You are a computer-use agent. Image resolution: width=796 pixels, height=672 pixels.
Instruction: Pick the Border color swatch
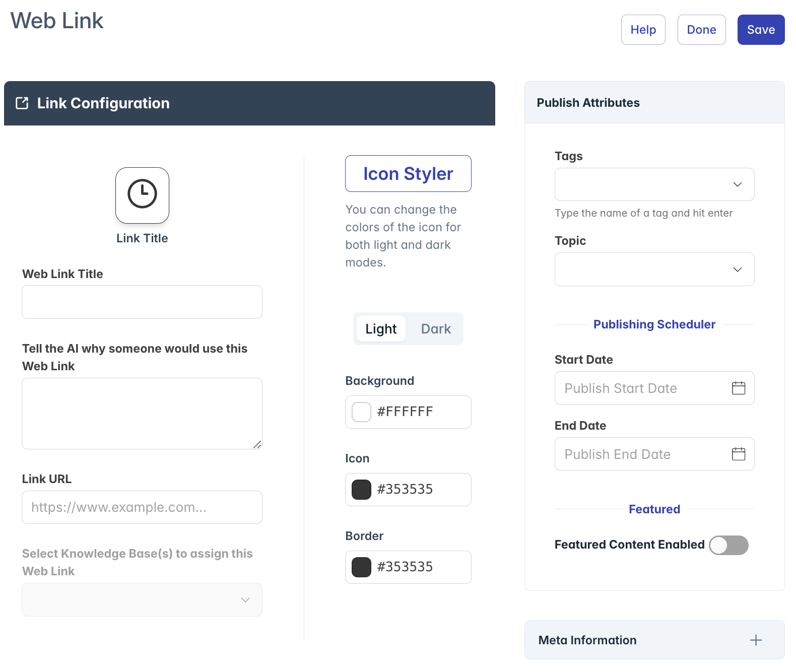point(361,567)
